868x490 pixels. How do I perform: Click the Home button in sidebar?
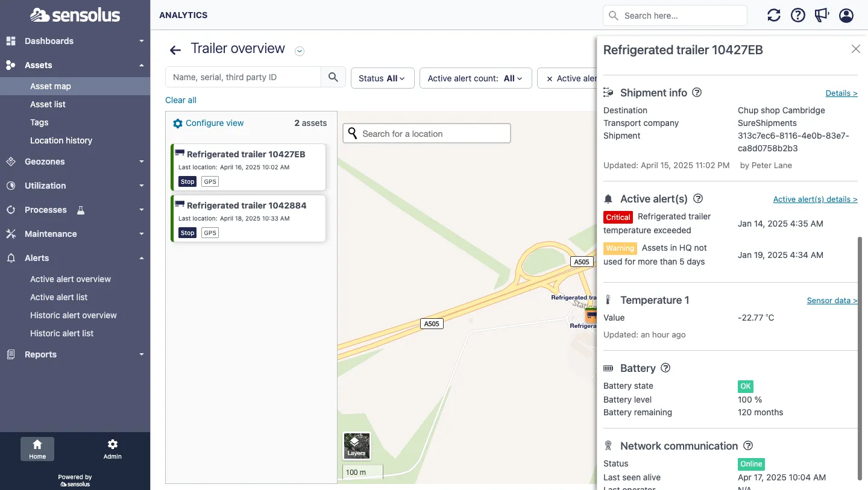coord(37,448)
